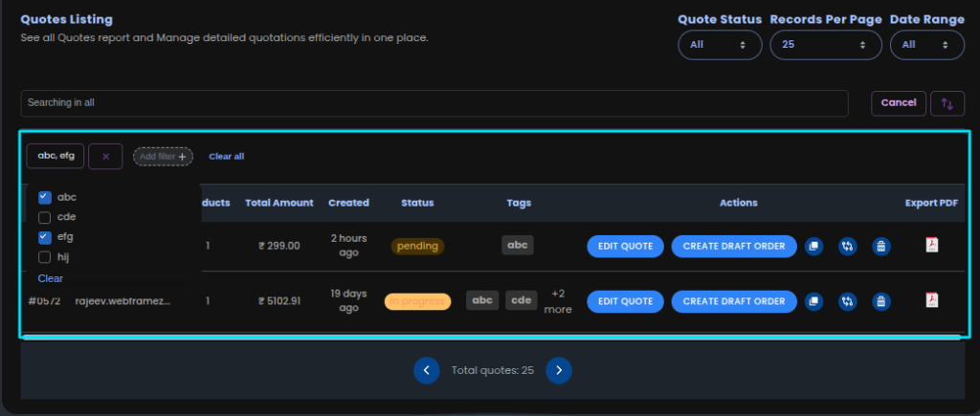This screenshot has height=416, width=980.
Task: Delete the pending quote with trash icon
Action: (880, 246)
